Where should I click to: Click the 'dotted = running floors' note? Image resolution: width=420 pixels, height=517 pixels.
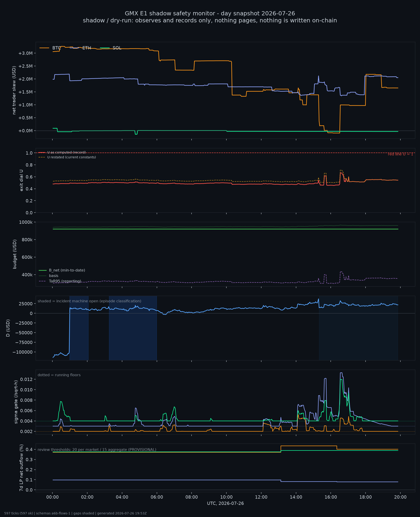59,375
